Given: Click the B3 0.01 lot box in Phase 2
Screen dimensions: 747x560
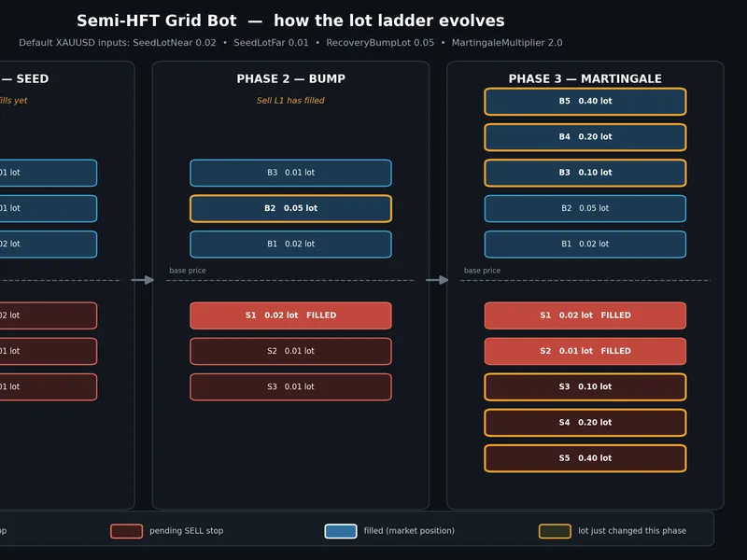Looking at the screenshot, I should click(x=290, y=173).
